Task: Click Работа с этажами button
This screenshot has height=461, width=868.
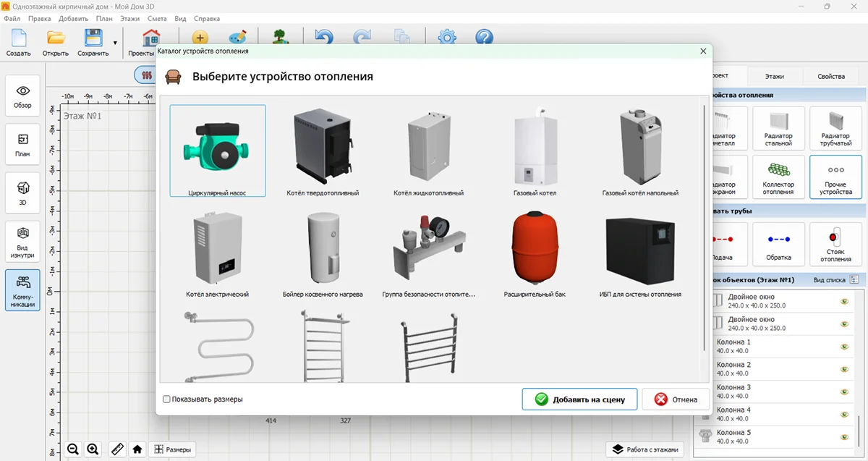Action: point(644,449)
